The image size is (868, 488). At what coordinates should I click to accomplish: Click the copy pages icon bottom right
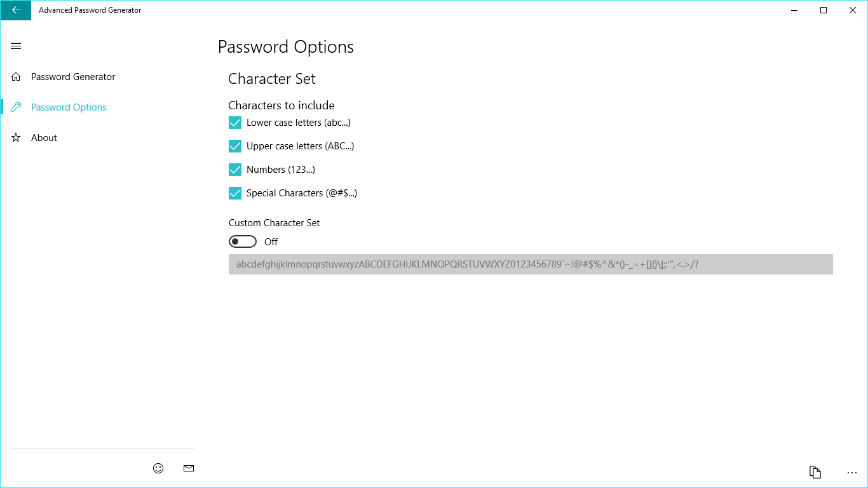815,472
